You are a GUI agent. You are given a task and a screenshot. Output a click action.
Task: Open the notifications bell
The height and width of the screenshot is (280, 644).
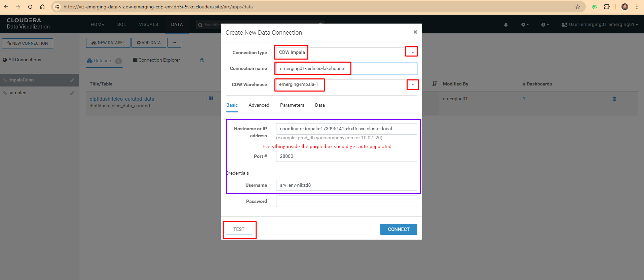pyautogui.click(x=506, y=25)
